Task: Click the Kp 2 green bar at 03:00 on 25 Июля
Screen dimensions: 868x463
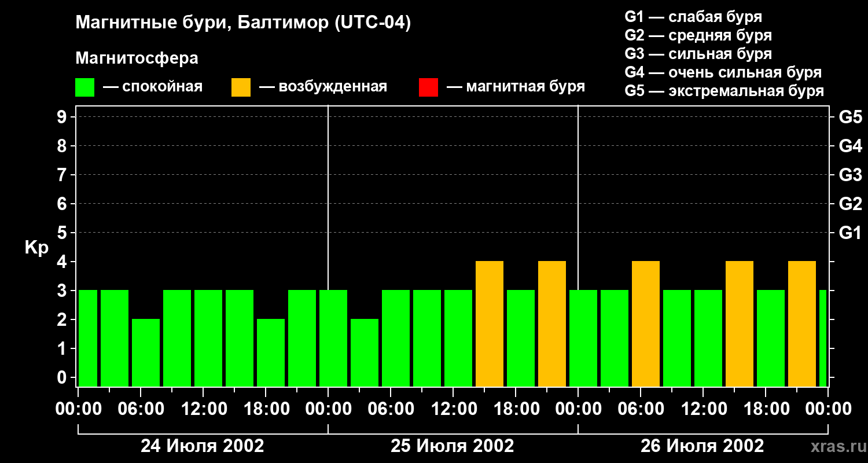Action: (365, 353)
